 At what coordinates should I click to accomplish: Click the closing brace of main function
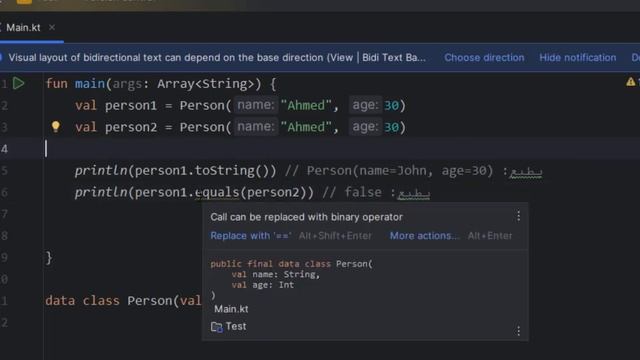click(x=49, y=258)
